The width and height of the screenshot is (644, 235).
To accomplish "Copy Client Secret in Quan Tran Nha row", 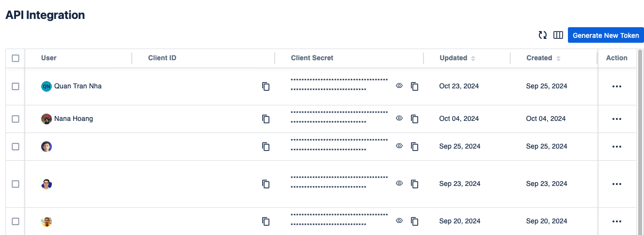I will tap(414, 86).
